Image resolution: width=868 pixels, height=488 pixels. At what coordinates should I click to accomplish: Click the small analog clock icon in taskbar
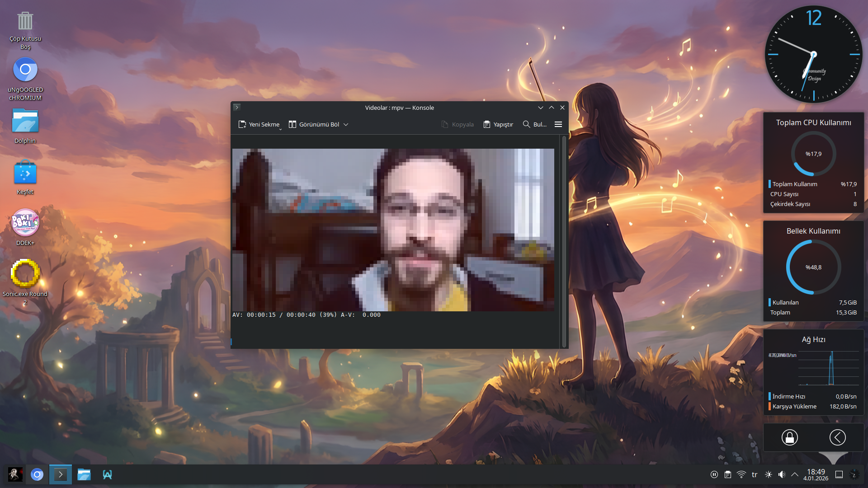[854, 474]
